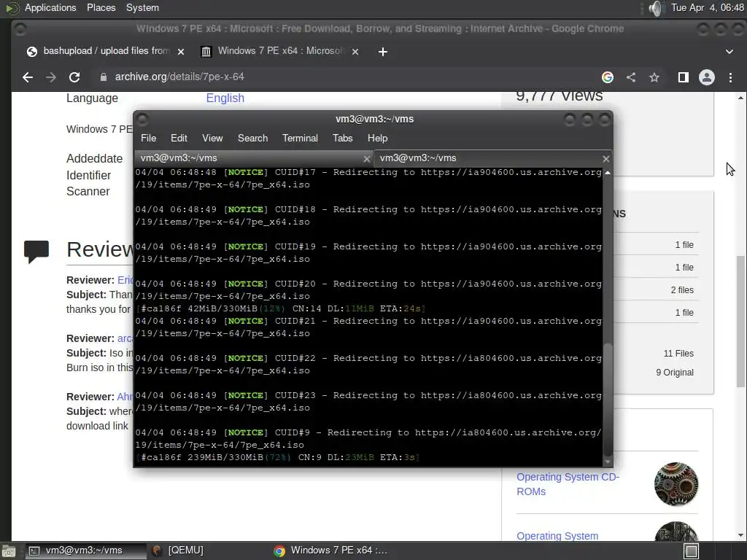Expand Chrome tab search chevron
The height and width of the screenshot is (560, 747).
pyautogui.click(x=729, y=52)
